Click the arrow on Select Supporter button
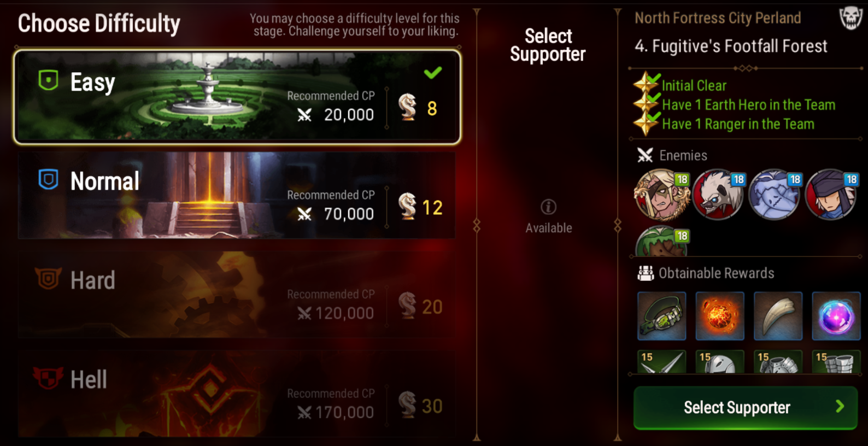 (x=840, y=406)
